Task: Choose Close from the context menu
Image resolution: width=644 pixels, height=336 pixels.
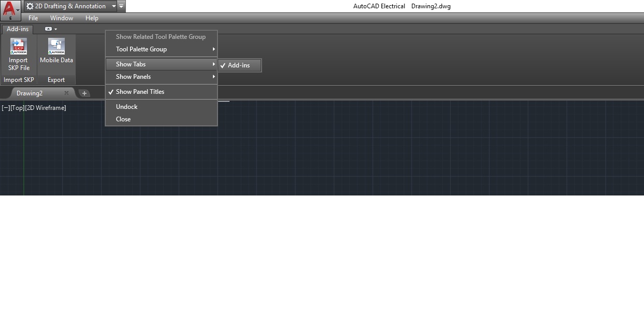Action: pos(161,119)
